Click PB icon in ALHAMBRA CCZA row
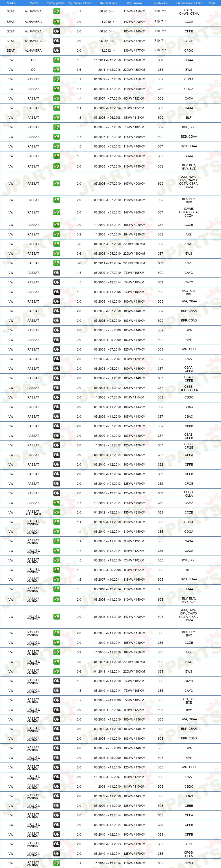This screenshot has height=868, width=221. tap(57, 21)
